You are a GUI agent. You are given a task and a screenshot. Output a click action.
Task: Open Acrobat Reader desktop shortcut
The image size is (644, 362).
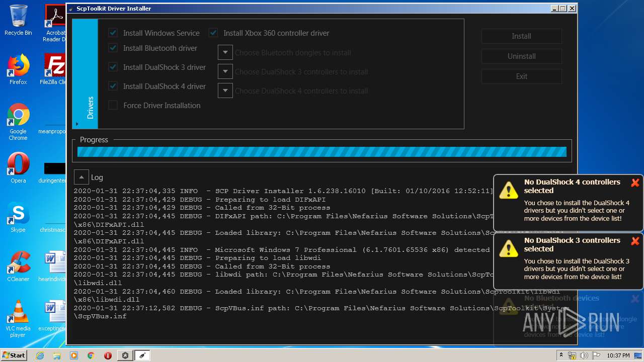pos(55,23)
